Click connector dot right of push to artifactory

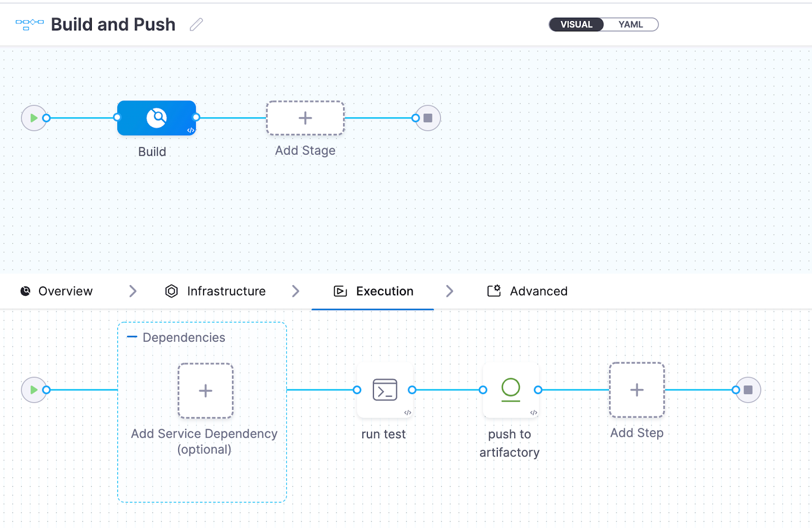pos(538,390)
